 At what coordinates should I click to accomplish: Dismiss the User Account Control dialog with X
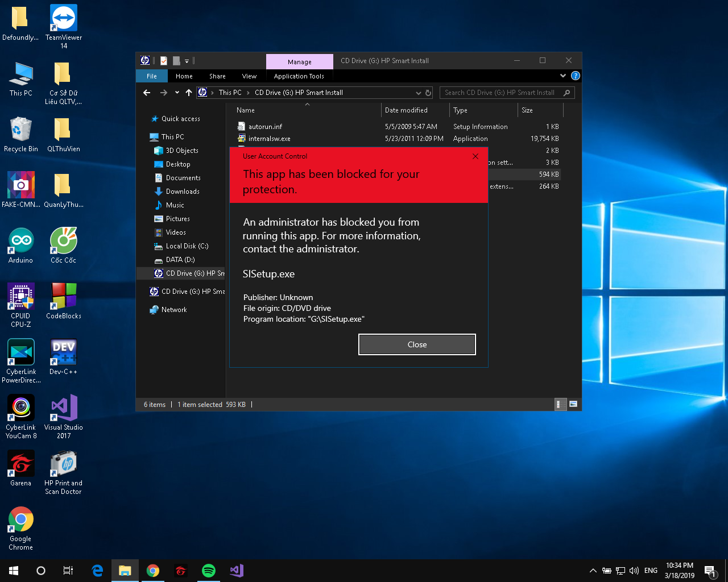pyautogui.click(x=475, y=156)
